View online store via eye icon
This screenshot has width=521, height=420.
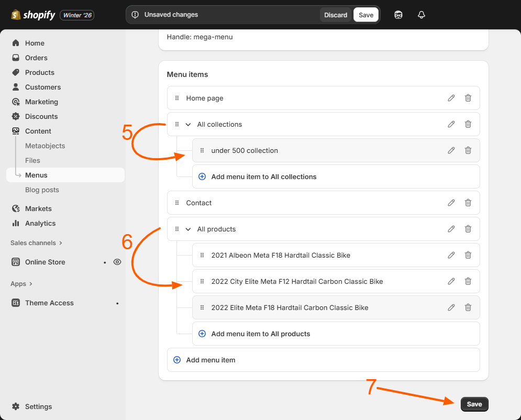117,262
